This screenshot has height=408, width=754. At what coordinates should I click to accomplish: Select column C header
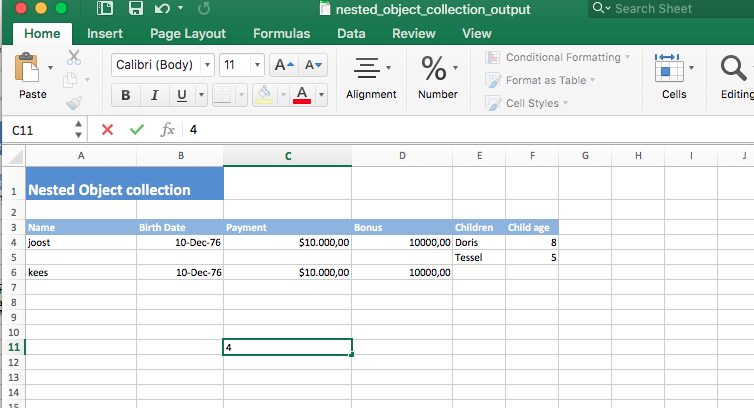point(288,156)
